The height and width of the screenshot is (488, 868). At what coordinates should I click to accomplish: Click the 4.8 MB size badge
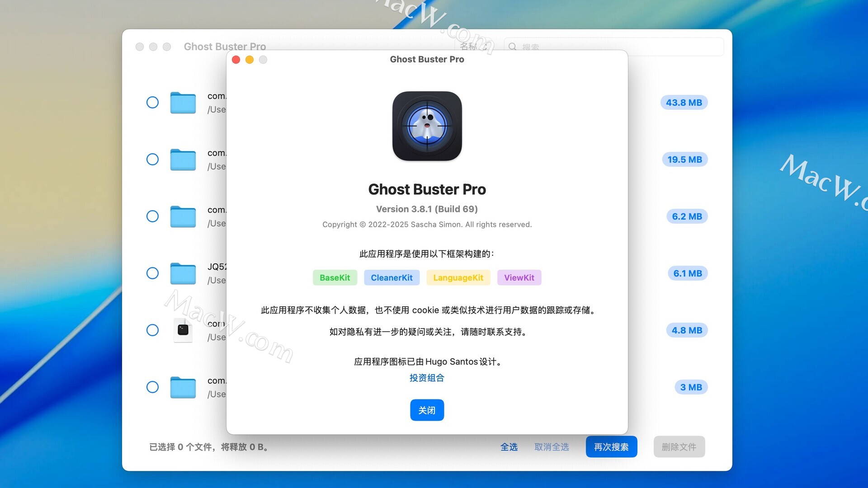pos(687,330)
